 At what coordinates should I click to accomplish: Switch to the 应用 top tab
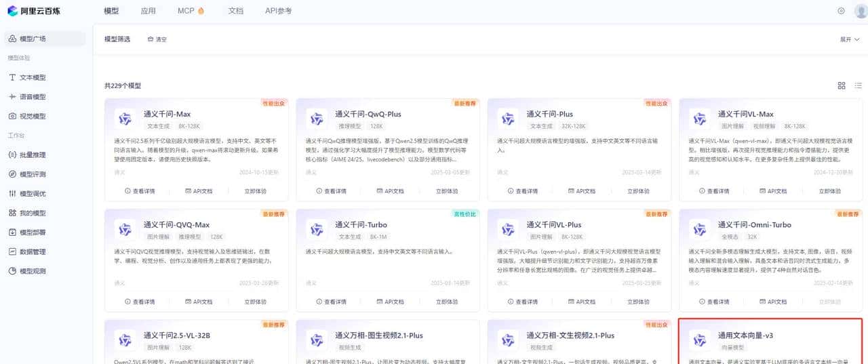click(x=148, y=11)
